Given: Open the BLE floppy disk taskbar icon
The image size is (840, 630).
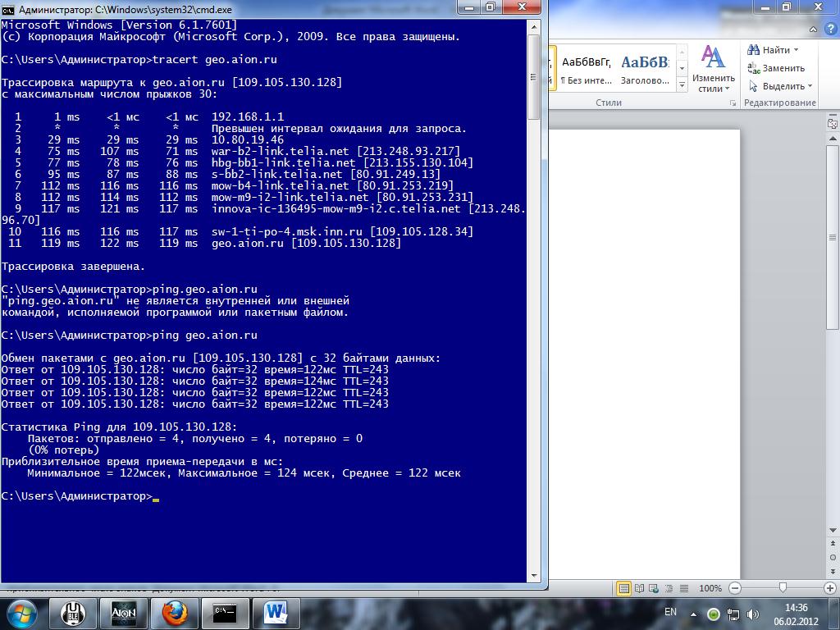Looking at the screenshot, I should click(x=73, y=614).
